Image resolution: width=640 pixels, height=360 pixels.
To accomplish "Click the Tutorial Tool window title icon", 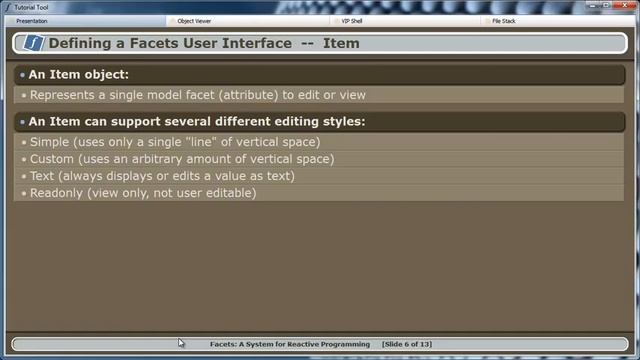I will (8, 7).
